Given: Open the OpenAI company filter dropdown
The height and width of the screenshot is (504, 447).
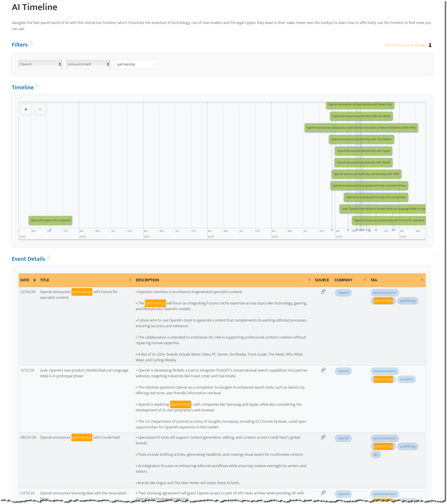Looking at the screenshot, I should click(x=40, y=64).
